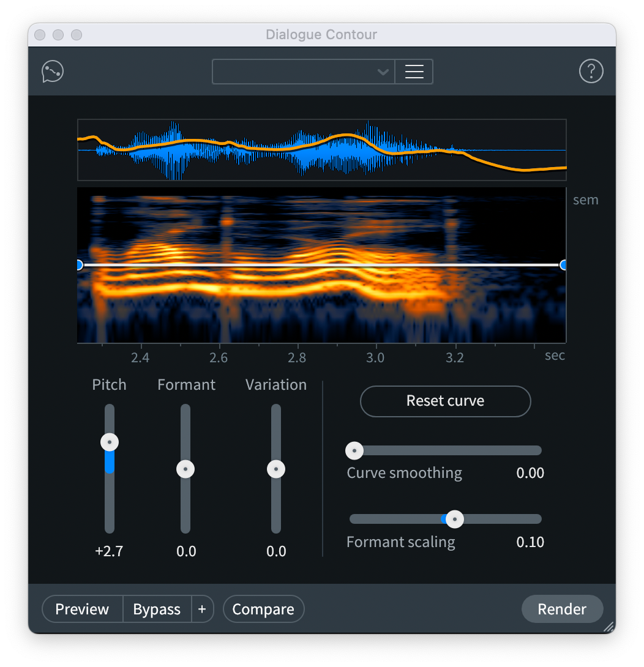Click the right pitch curve node
The image size is (644, 667).
563,265
